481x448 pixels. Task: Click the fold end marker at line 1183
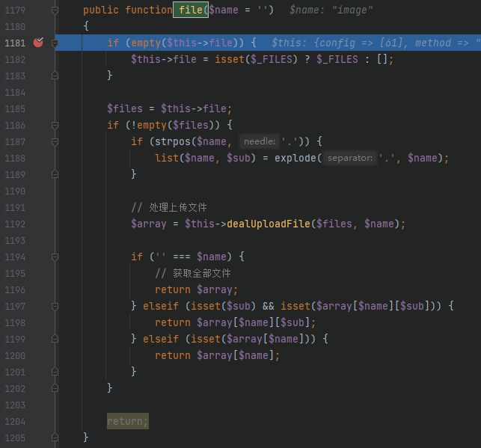coord(55,76)
